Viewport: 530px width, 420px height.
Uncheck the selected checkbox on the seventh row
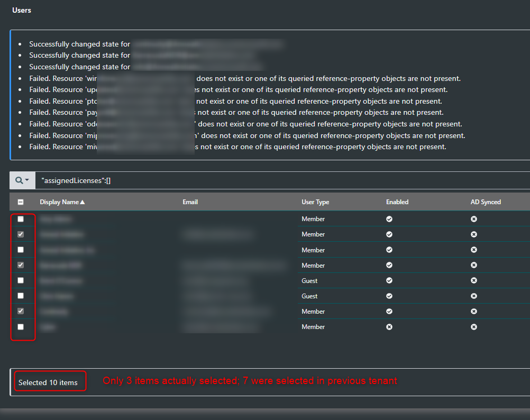pos(20,311)
